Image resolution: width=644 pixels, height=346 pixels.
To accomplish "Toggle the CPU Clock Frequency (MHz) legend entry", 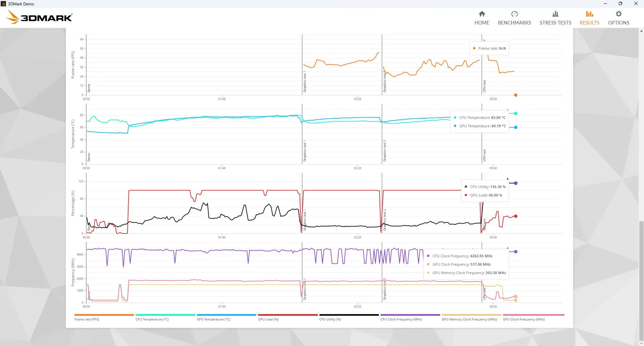I will tap(410, 317).
